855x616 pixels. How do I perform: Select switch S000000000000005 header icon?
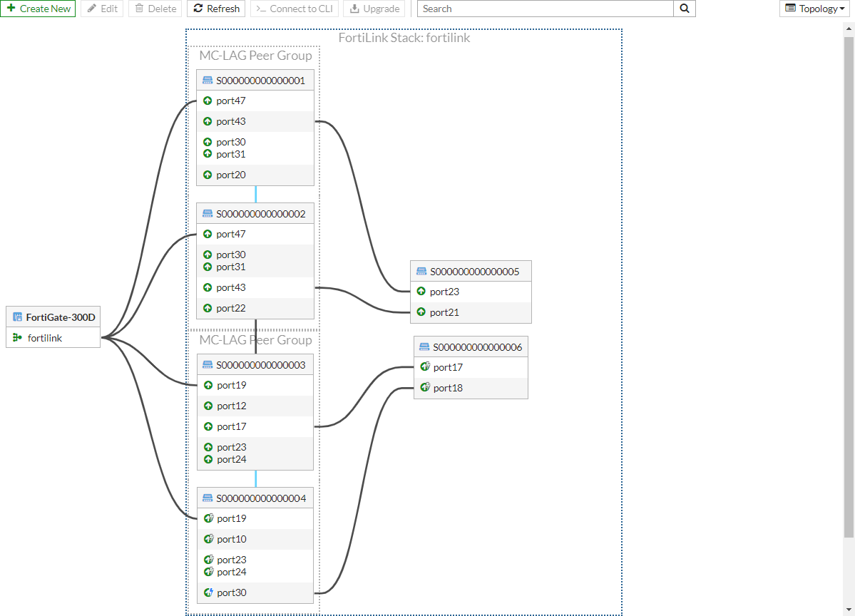click(421, 272)
